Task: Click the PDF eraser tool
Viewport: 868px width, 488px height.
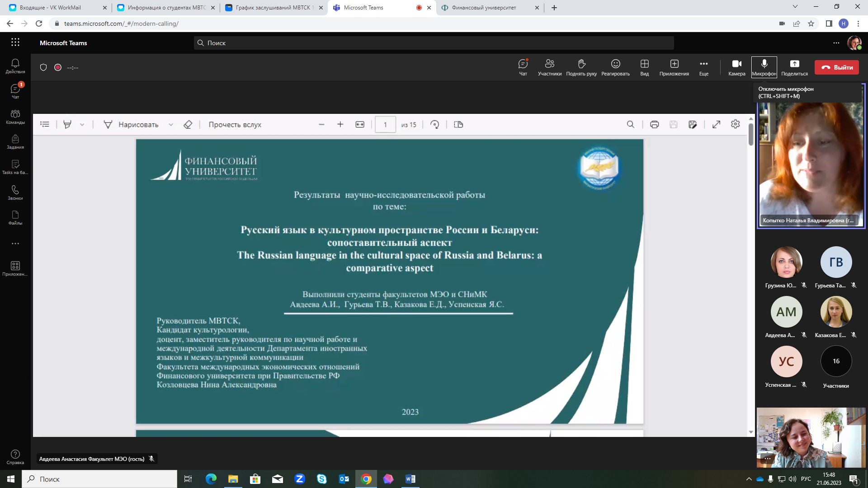Action: click(188, 125)
